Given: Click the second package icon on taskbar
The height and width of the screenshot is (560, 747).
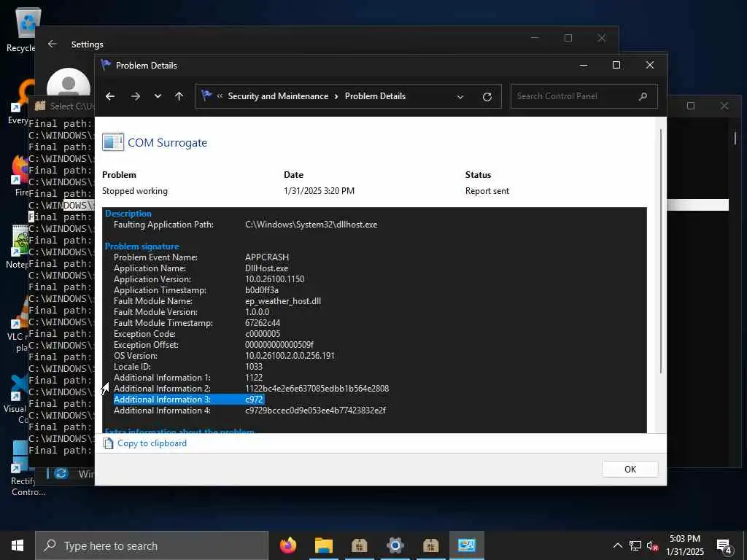Looking at the screenshot, I should pyautogui.click(x=430, y=545).
